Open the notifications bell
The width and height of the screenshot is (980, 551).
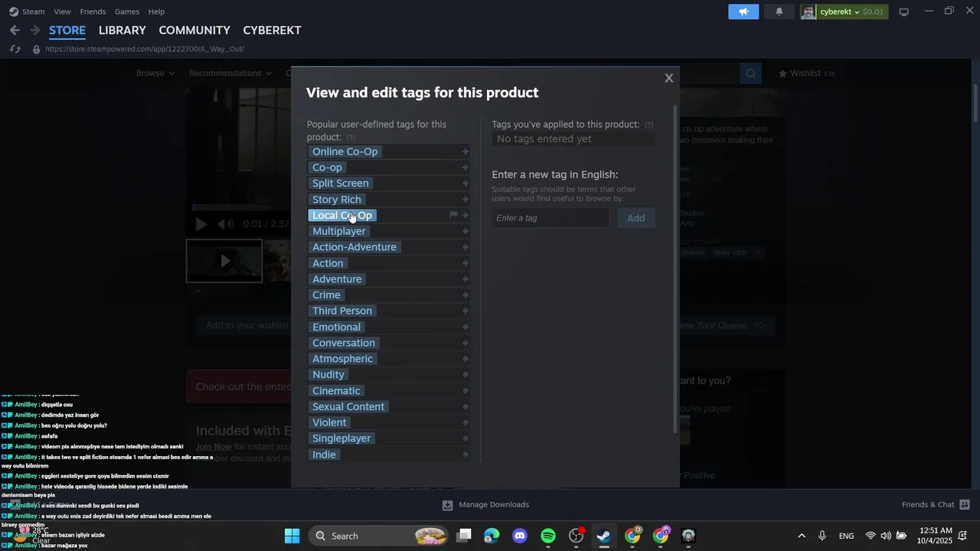(779, 11)
